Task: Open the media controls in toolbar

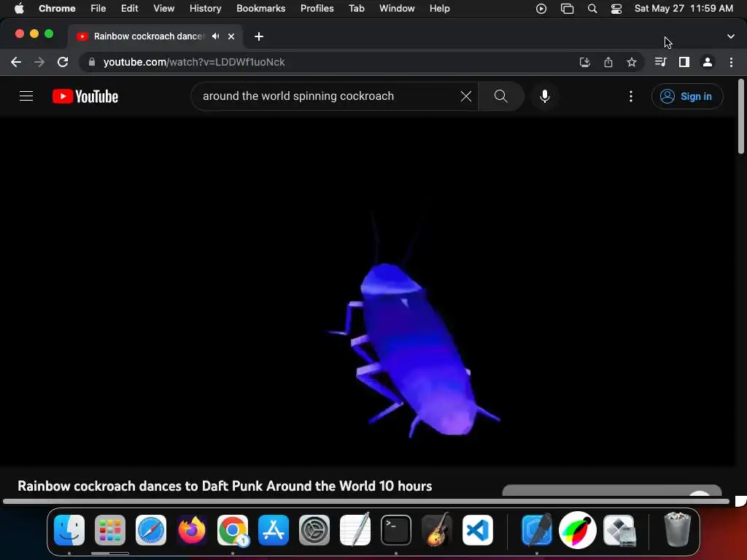Action: point(660,62)
